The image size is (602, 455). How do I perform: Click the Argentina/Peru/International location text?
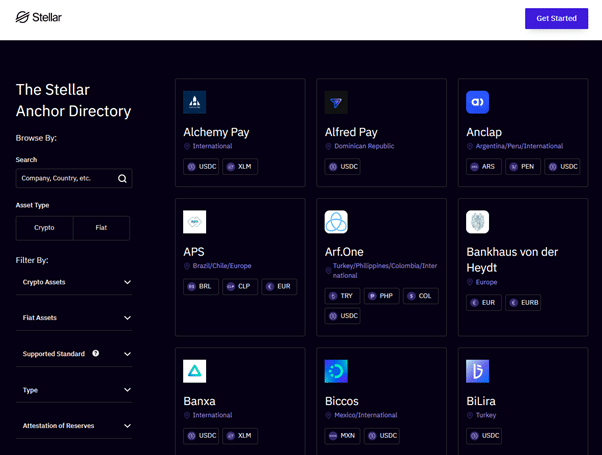click(519, 146)
